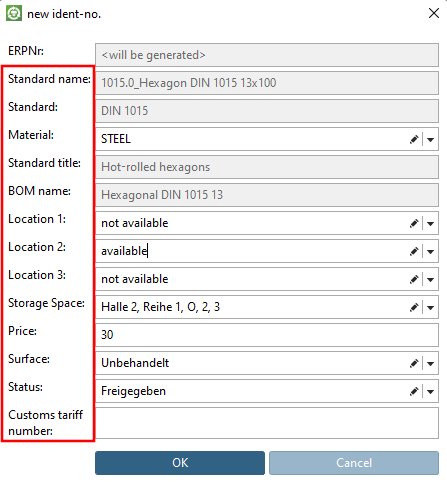Viewport: 447px width, 482px height.
Task: Open the Location 2 dropdown arrow
Action: click(x=430, y=252)
